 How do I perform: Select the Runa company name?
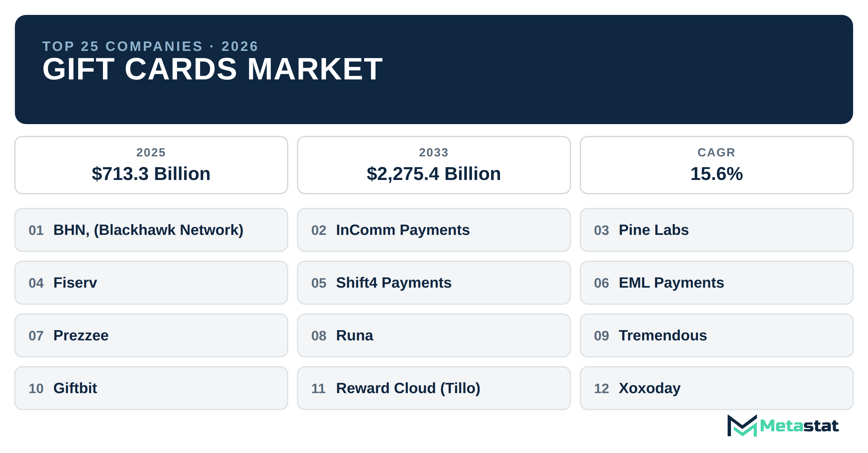pos(354,336)
